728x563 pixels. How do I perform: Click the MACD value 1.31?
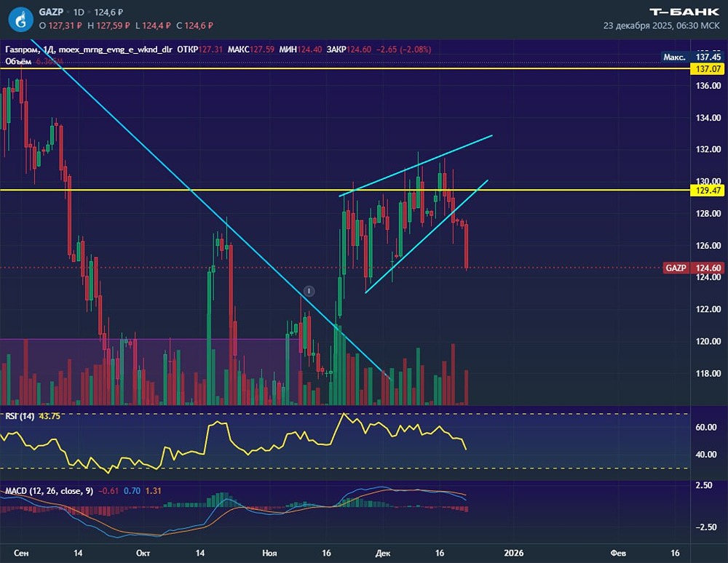click(x=153, y=491)
